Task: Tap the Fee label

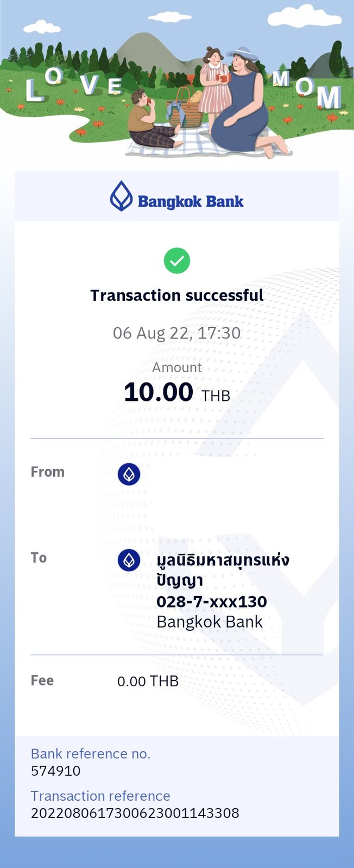Action: pos(42,680)
